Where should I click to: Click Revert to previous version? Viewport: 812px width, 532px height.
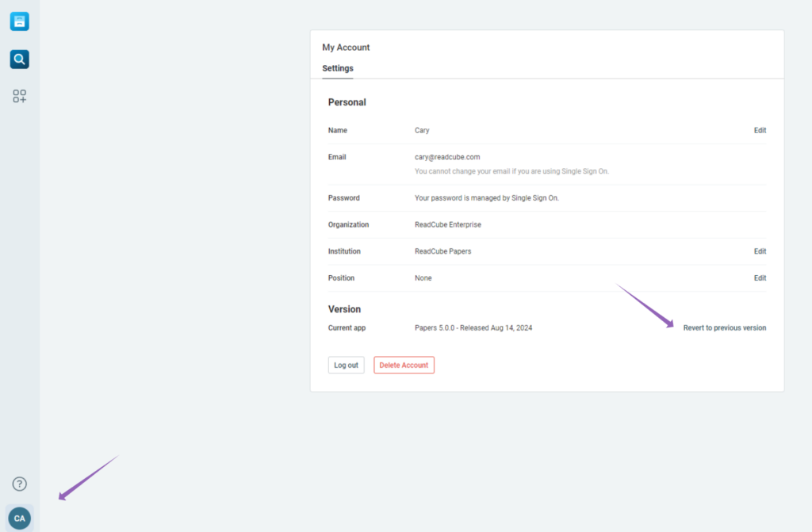coord(724,327)
